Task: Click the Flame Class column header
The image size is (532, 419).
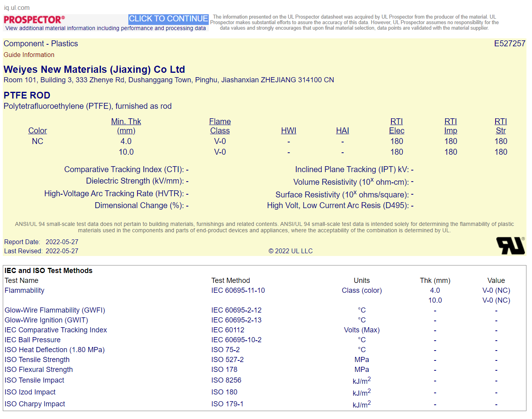Action: [220, 126]
